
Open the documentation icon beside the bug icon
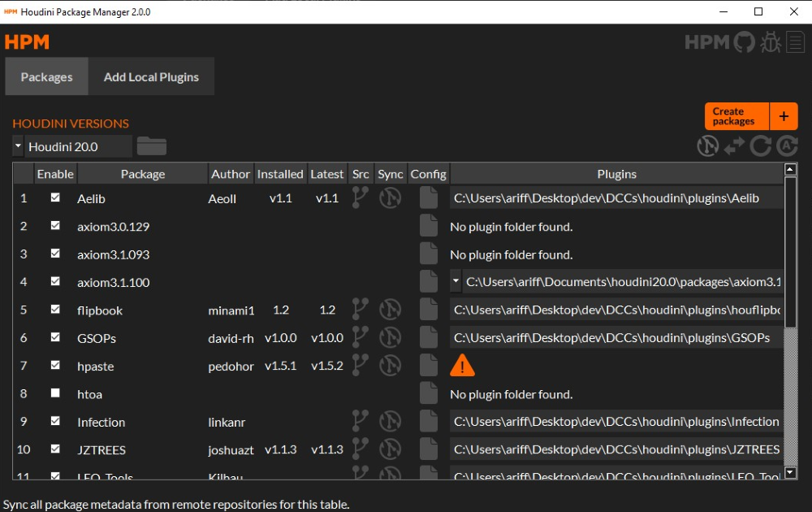795,41
